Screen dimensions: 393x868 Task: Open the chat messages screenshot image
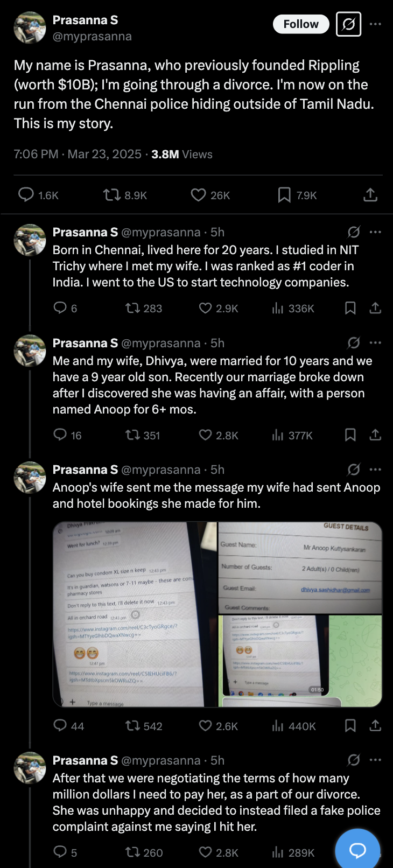click(135, 614)
